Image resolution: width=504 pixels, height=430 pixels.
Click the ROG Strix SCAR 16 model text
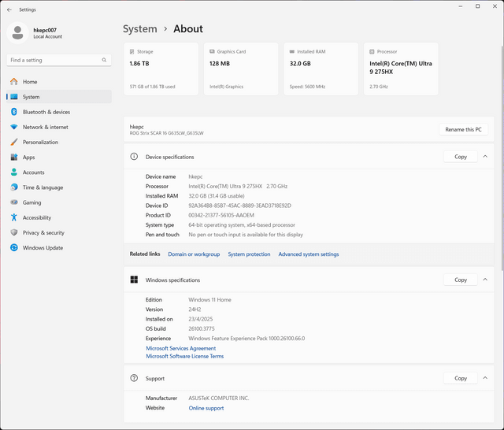166,133
